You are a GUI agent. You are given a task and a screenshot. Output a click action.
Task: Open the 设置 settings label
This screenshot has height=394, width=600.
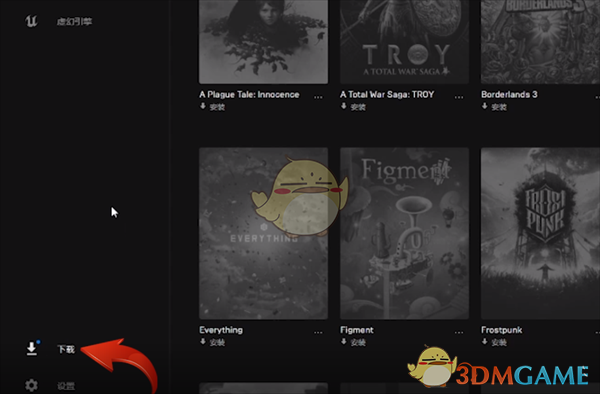click(66, 386)
